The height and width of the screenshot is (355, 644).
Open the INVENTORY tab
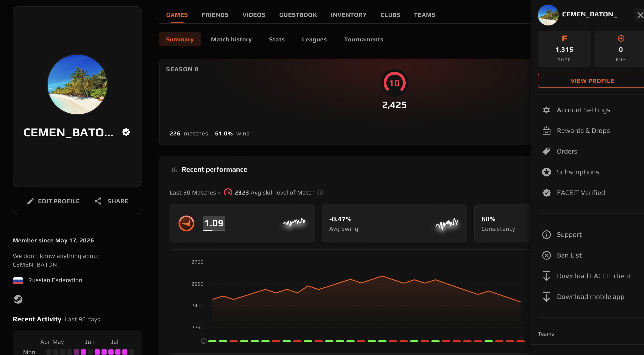[x=349, y=15]
